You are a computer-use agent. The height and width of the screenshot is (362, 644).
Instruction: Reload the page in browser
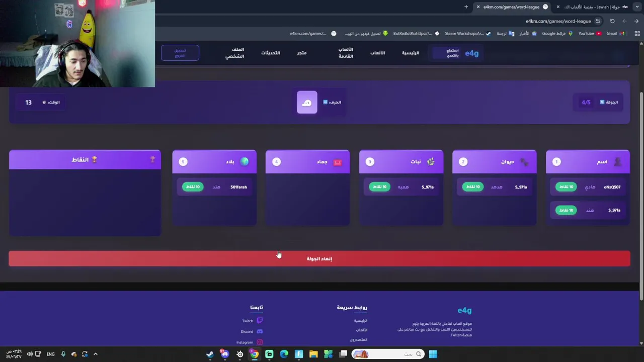point(612,21)
